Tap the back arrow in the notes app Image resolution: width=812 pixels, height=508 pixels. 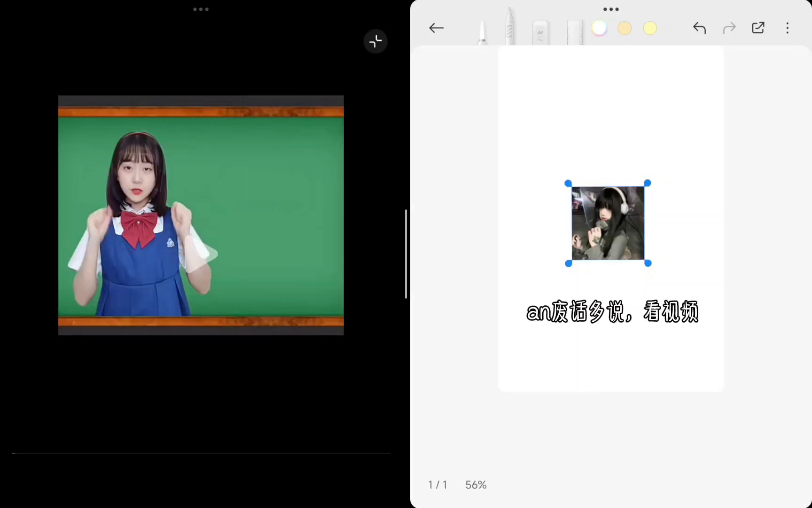[436, 28]
